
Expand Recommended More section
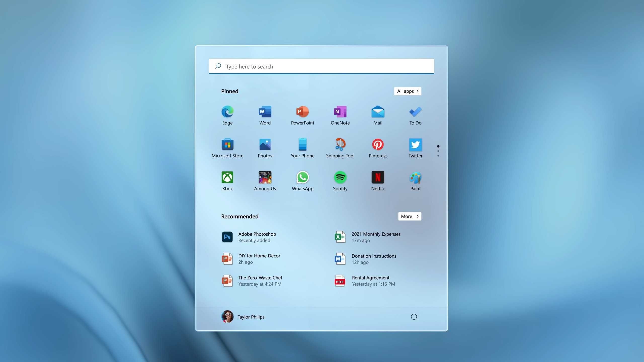[409, 216]
